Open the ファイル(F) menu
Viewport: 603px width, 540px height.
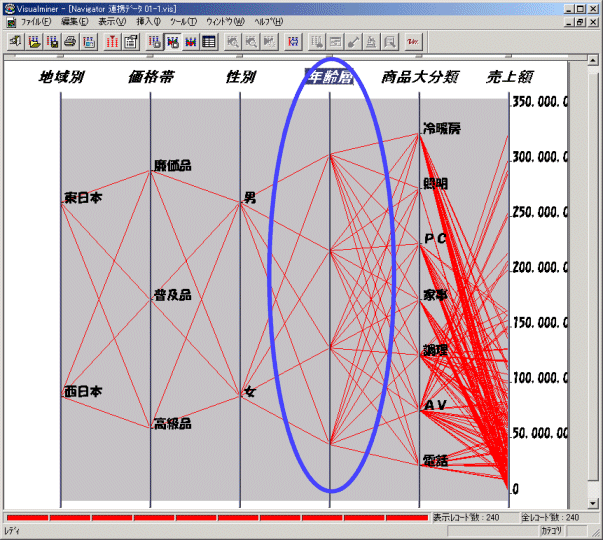[36, 21]
